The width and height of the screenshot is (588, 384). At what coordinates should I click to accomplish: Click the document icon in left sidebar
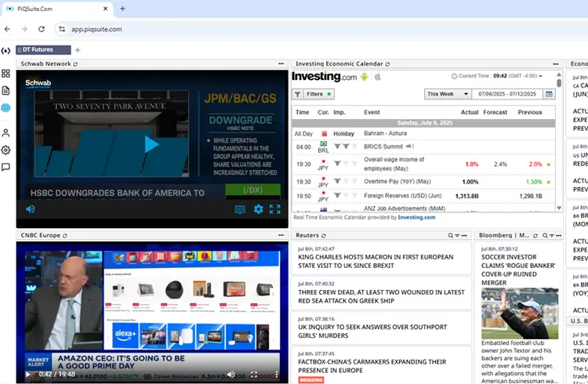click(x=5, y=90)
